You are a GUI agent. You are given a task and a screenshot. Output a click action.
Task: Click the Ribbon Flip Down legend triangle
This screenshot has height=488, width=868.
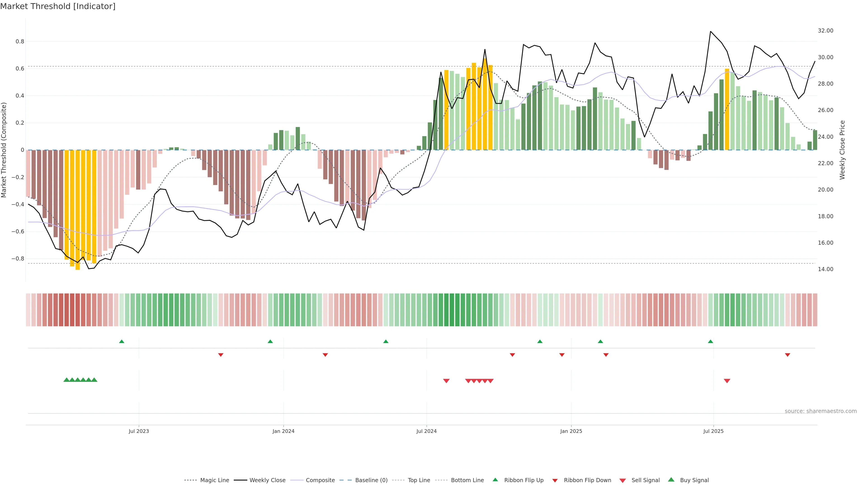[555, 481]
